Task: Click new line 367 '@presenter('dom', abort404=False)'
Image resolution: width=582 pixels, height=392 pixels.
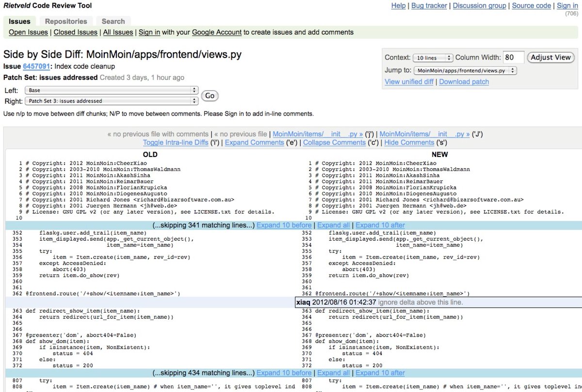Action: click(371, 335)
